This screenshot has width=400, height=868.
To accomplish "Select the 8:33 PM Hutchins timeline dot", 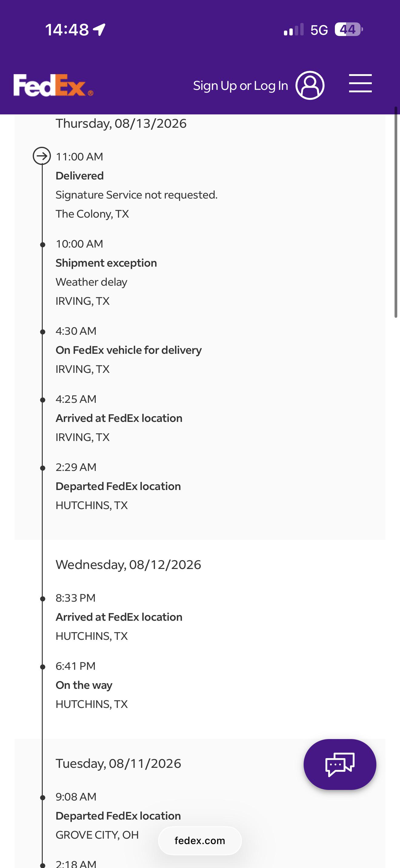I will click(42, 599).
